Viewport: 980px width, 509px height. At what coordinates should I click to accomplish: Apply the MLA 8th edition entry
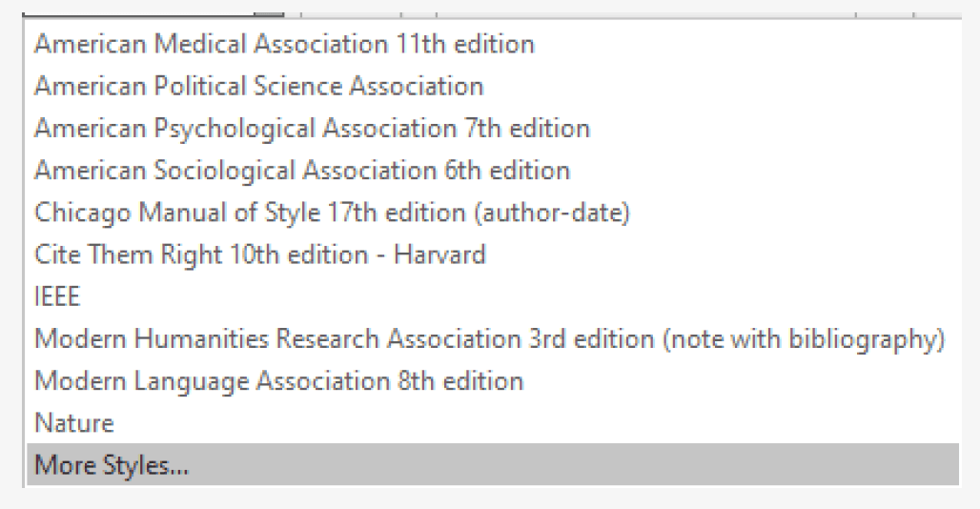pyautogui.click(x=278, y=381)
